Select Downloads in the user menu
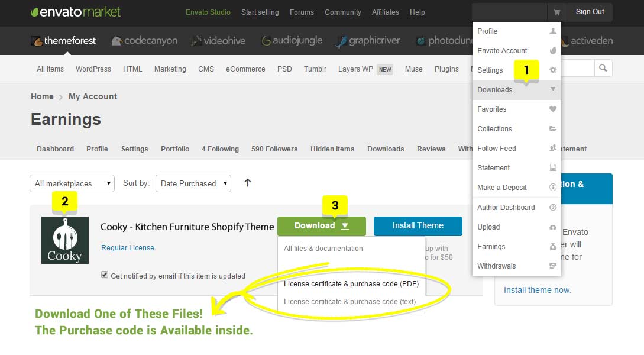 tap(495, 90)
